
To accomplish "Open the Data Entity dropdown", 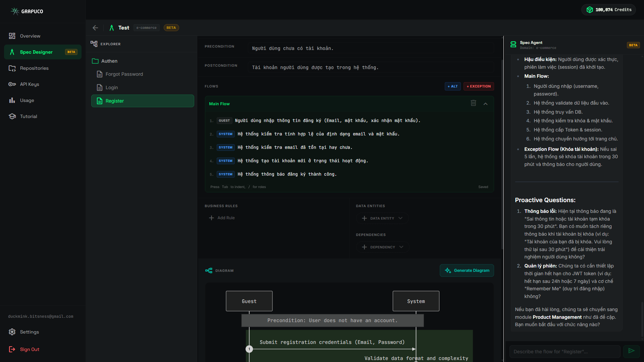I will pos(382,218).
